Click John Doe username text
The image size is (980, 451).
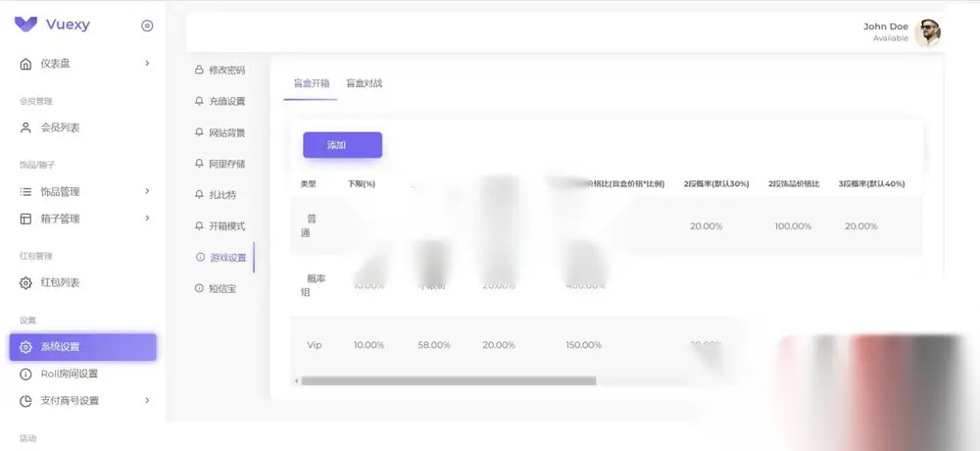click(x=886, y=26)
